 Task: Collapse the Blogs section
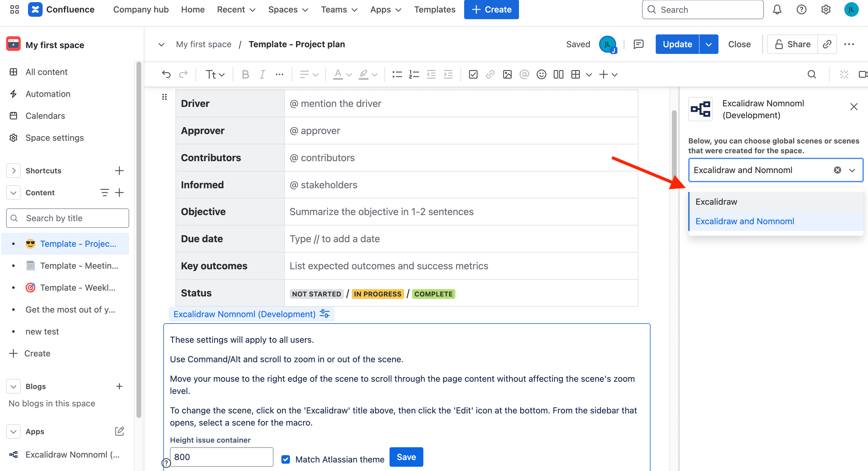tap(13, 386)
